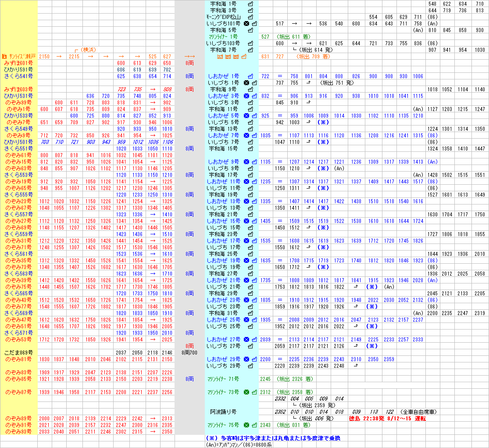The width and height of the screenshot is (489, 448).
Task: Click the blue seat icon beside しおかぜ 1号
Action: point(250,76)
